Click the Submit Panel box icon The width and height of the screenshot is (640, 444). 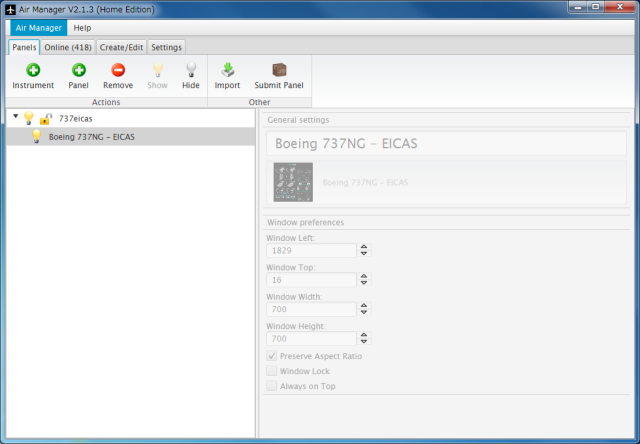tap(279, 70)
